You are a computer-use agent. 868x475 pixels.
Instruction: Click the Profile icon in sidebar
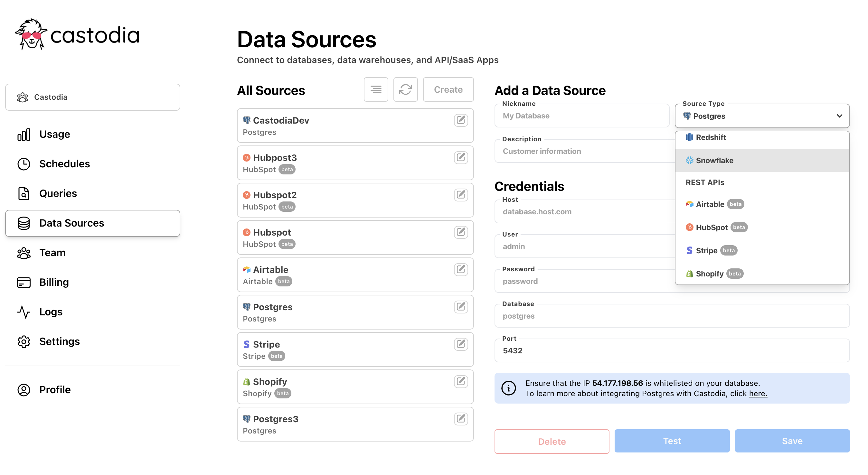pyautogui.click(x=24, y=389)
